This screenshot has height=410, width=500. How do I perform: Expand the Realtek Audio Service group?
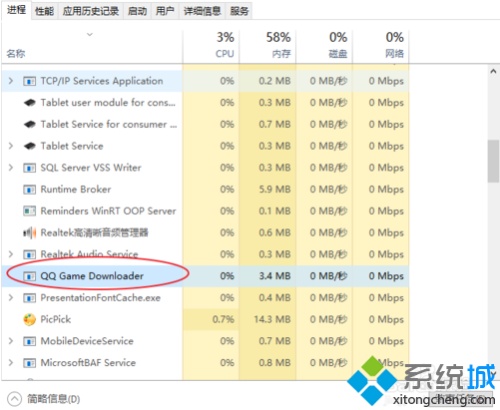(11, 254)
